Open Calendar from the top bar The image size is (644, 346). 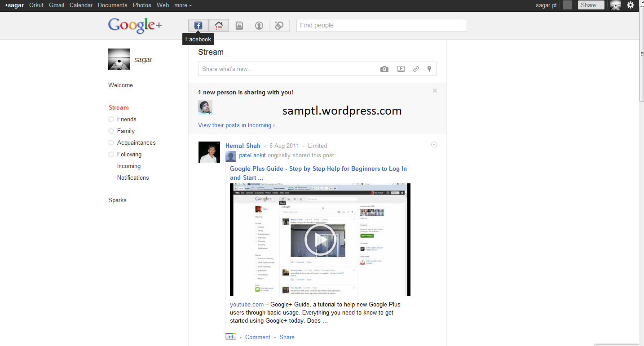pos(81,5)
